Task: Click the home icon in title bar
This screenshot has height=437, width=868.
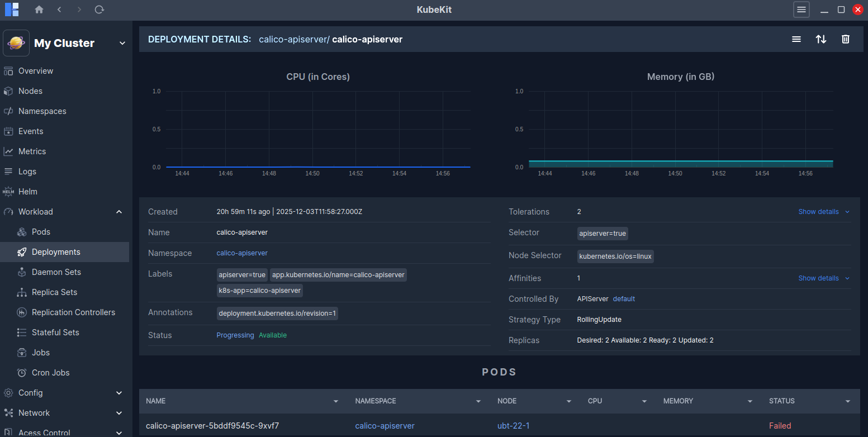Action: [x=39, y=9]
